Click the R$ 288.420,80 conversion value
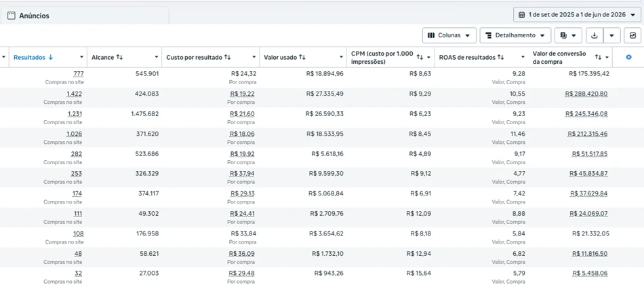Screen dimensions: 644x285 tap(586, 94)
